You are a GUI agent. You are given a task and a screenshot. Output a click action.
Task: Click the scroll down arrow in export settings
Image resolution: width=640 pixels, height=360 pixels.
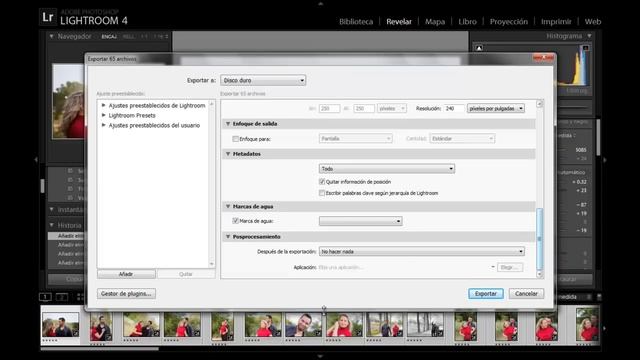tap(540, 274)
